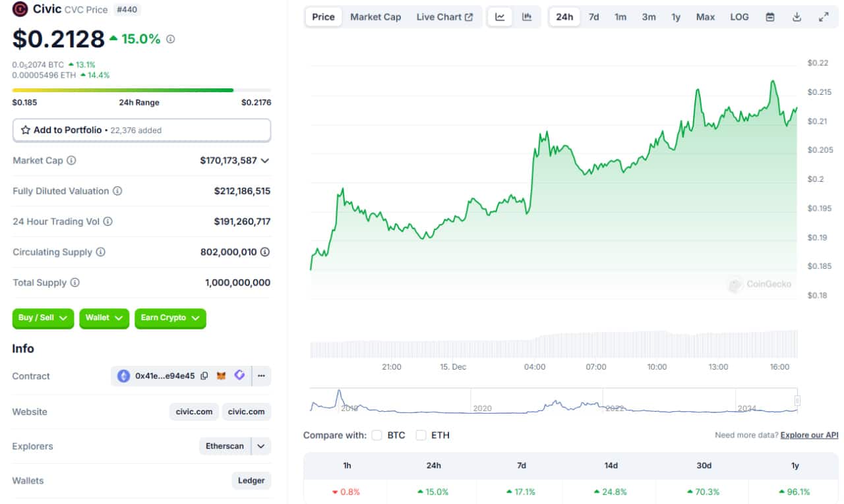Viewport: 844px width, 504px height.
Task: Switch chart to 1y timeframe tab
Action: click(x=676, y=17)
